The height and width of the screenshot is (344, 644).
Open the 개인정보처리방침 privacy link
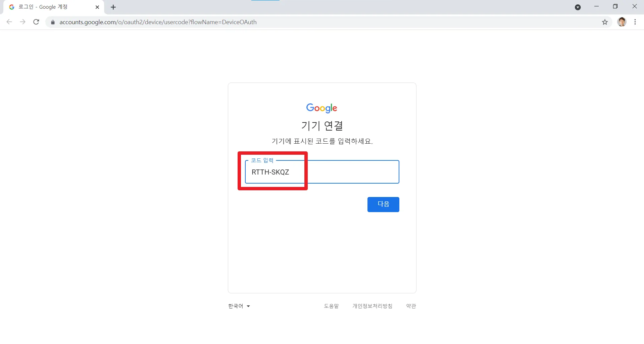pyautogui.click(x=372, y=306)
